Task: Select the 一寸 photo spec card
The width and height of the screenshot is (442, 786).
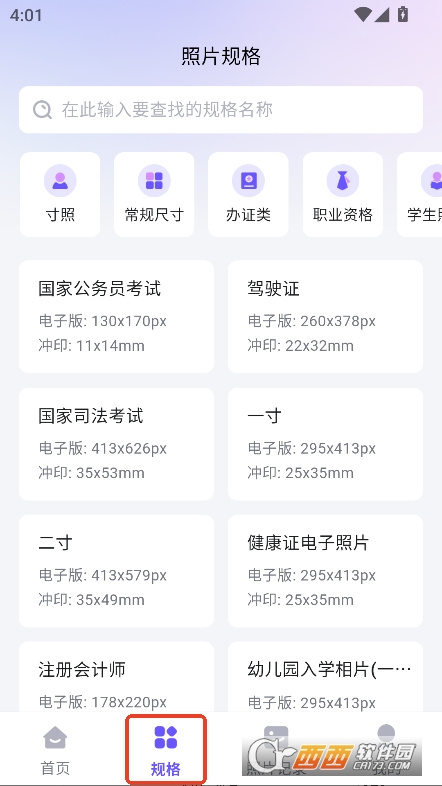Action: (325, 444)
